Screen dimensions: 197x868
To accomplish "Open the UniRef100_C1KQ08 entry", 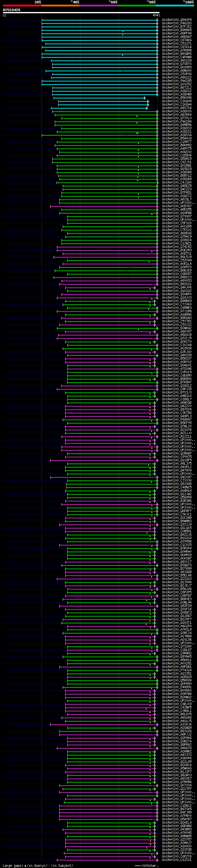I will (x=177, y=101).
